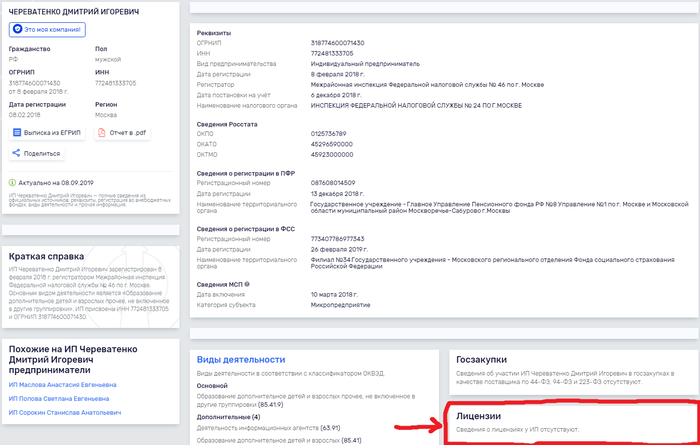Click the ИНН number 772481333705 in the sidebar card

(119, 83)
